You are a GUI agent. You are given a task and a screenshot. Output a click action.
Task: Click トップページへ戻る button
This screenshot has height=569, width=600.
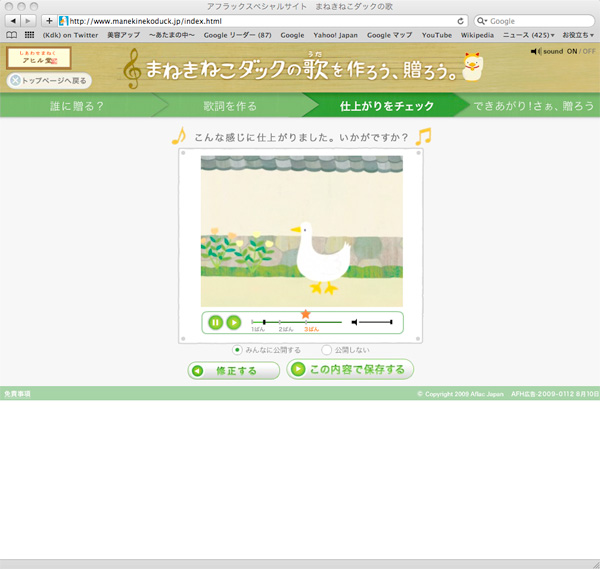click(x=49, y=81)
